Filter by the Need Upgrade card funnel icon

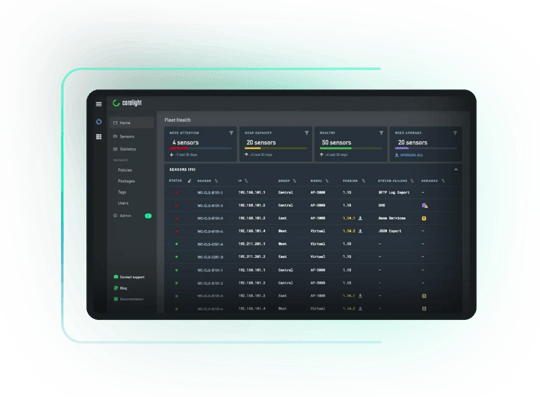coord(455,133)
